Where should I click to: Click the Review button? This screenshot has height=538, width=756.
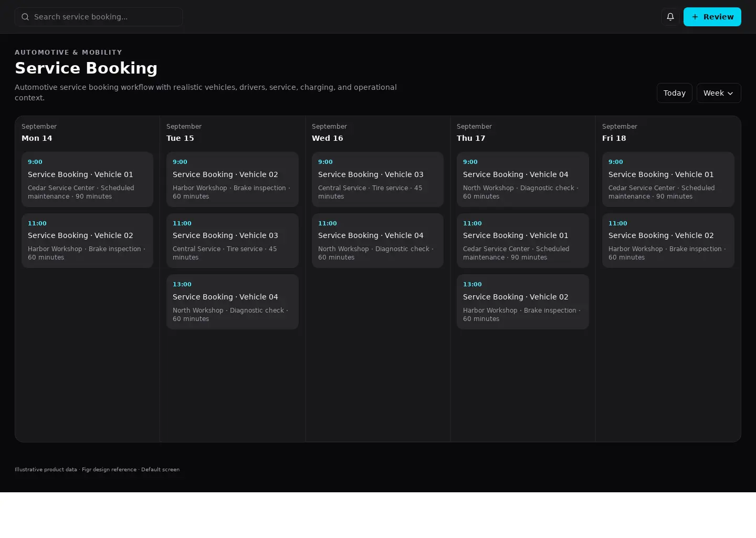[712, 17]
